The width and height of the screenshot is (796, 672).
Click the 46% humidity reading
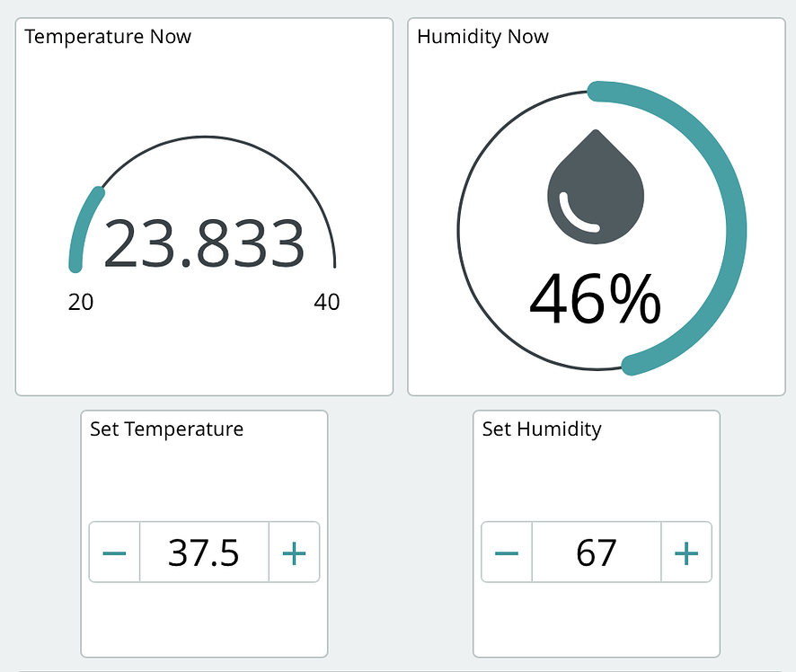click(x=595, y=300)
